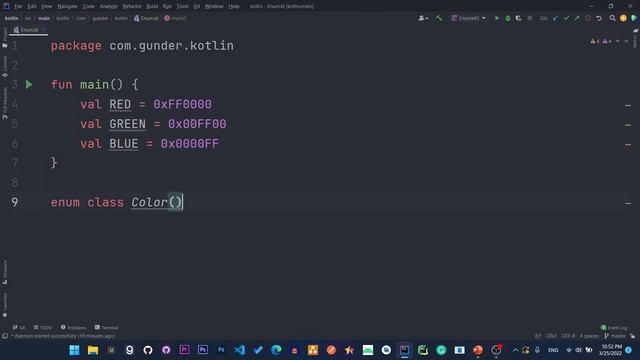Open Search Everywhere magnifier icon
Viewport: 640px width, 360px height.
612,18
